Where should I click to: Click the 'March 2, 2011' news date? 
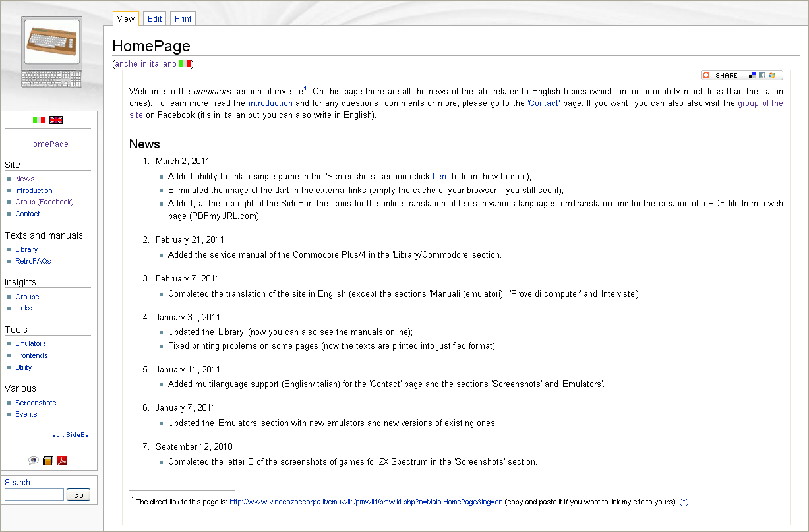point(183,161)
